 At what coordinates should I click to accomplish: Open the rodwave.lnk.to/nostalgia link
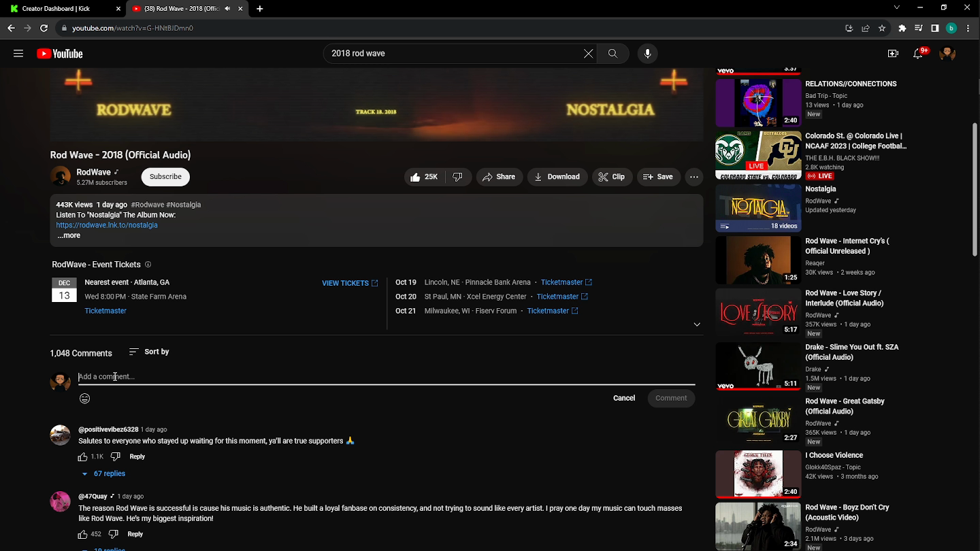(x=107, y=225)
